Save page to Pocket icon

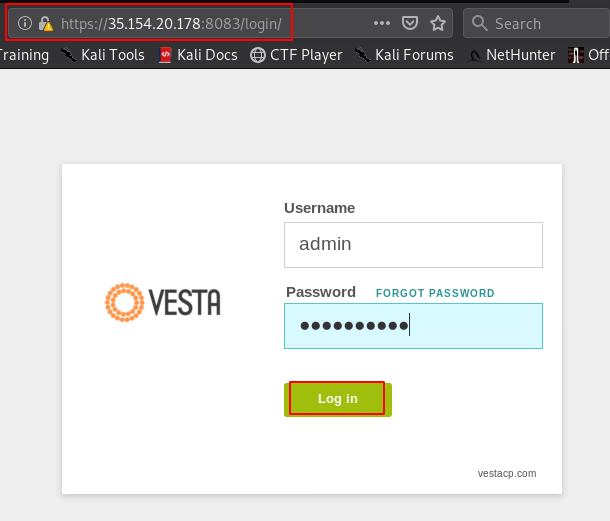coord(410,23)
